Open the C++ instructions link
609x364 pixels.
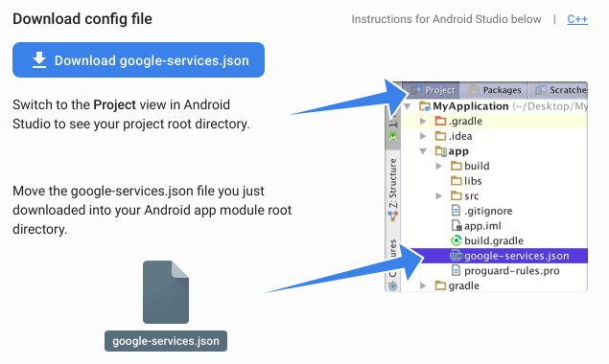click(577, 19)
